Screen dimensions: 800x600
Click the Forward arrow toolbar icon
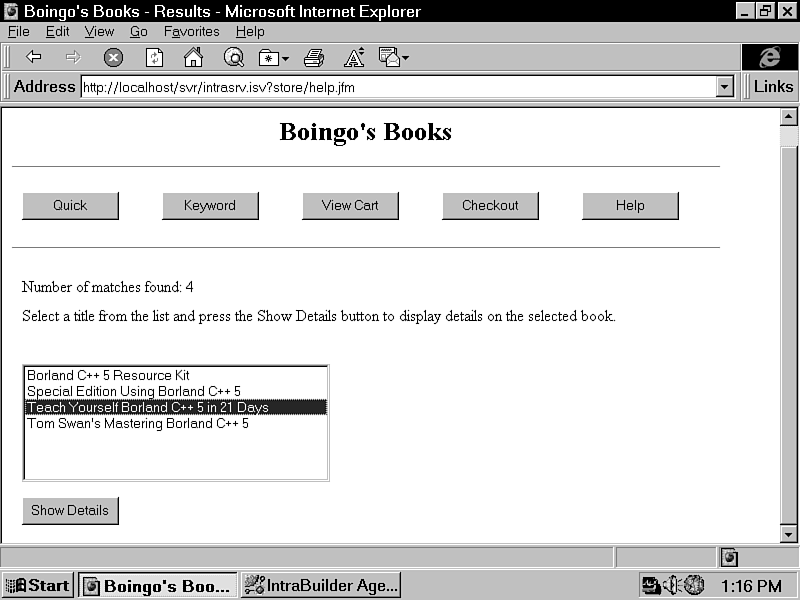point(73,57)
